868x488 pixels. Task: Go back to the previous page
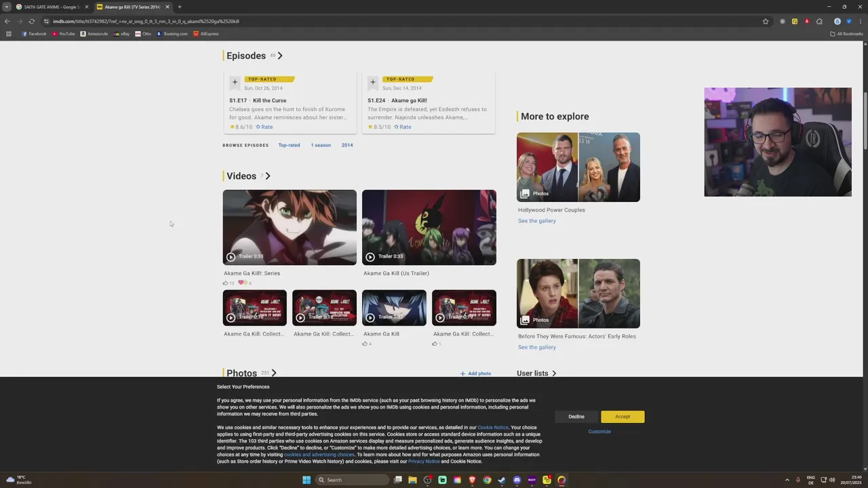[x=7, y=21]
